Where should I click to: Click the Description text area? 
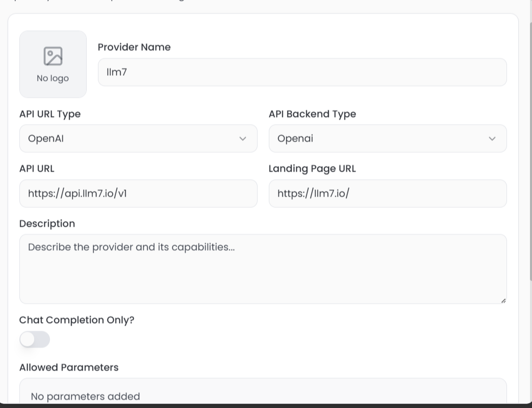(263, 269)
